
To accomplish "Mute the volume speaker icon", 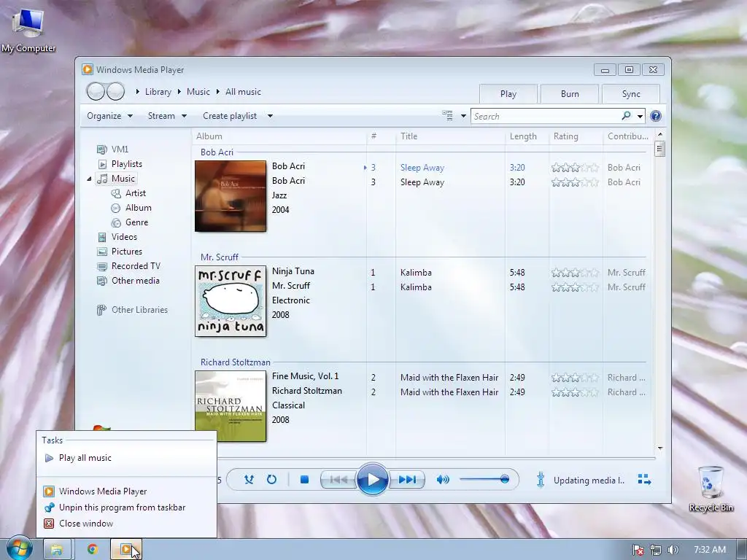I will 443,479.
